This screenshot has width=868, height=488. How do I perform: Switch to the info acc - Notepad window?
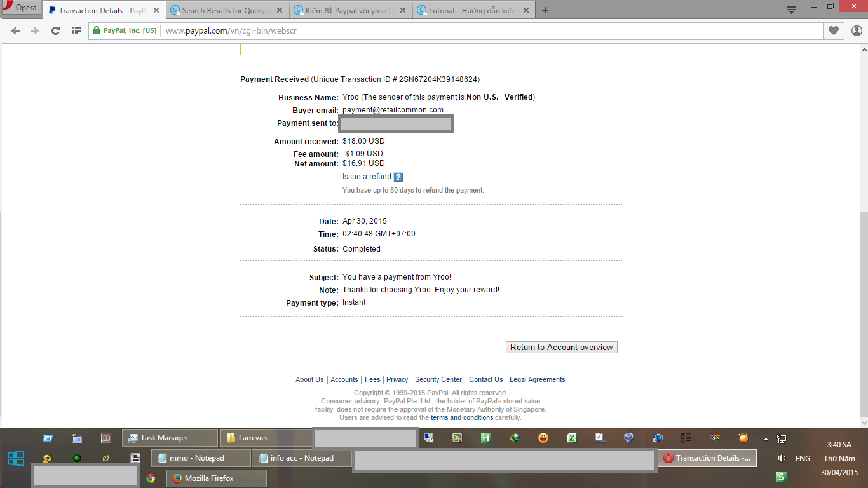(x=302, y=458)
